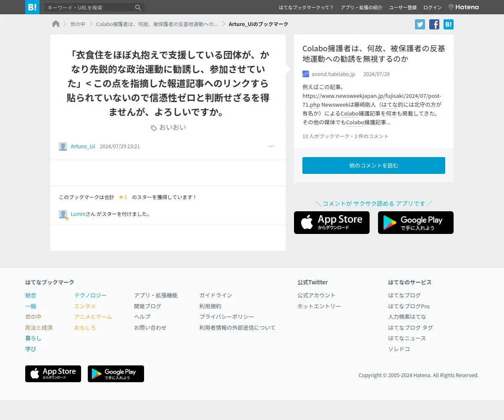Screen dimensions: 504x420
Task: Open はてなブログPro service link
Action: tap(409, 306)
